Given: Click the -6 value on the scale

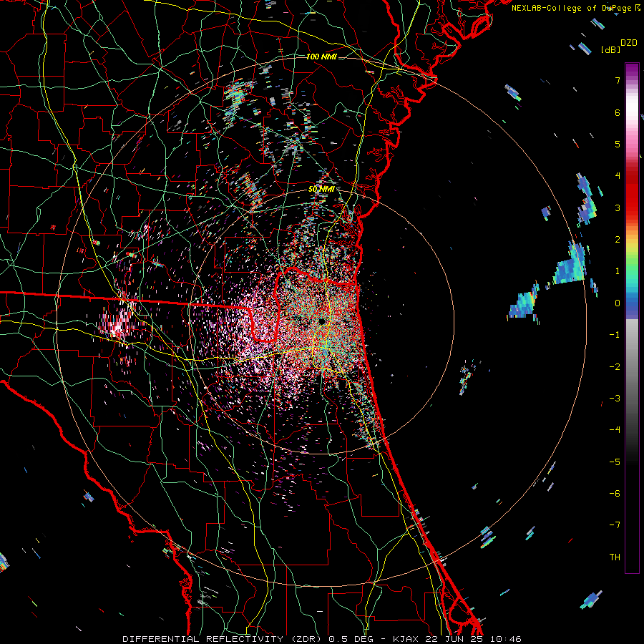Looking at the screenshot, I should [615, 493].
